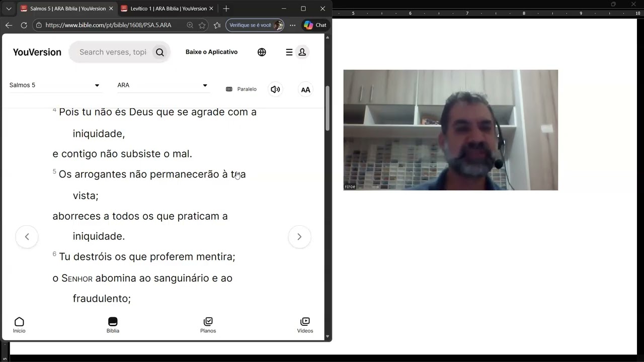Enable the Paralelo parallel view
This screenshot has width=644, height=362.
[242, 89]
